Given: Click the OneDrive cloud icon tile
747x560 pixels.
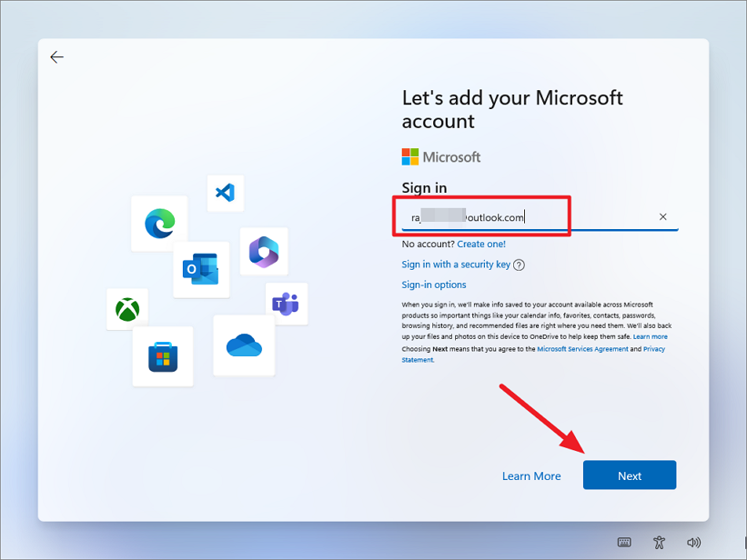Looking at the screenshot, I should pyautogui.click(x=244, y=345).
